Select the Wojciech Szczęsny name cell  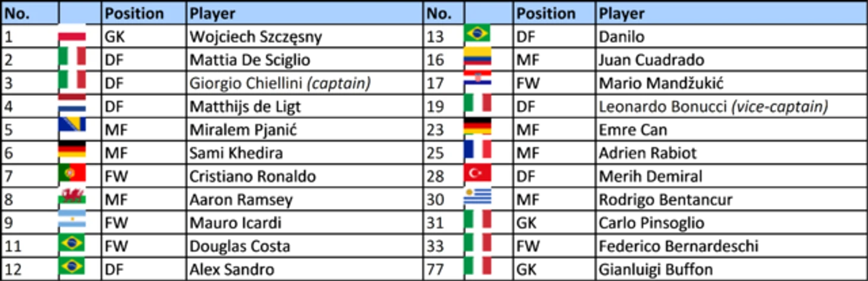point(304,37)
